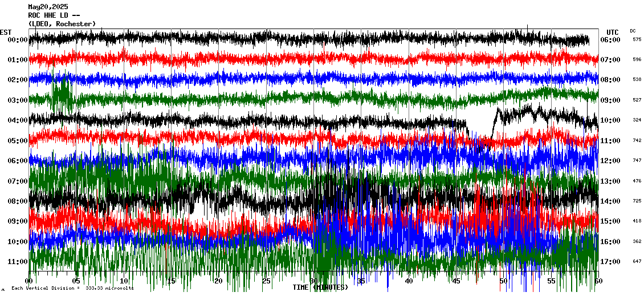Pick the UTC column label "11:00"
The height and width of the screenshot is (296, 644).
(x=610, y=141)
